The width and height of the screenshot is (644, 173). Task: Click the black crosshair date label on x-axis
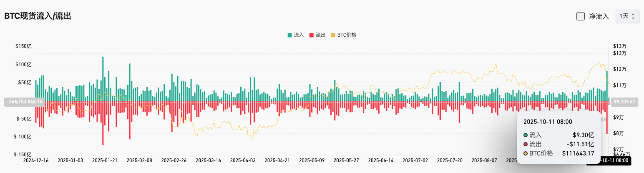pos(610,160)
